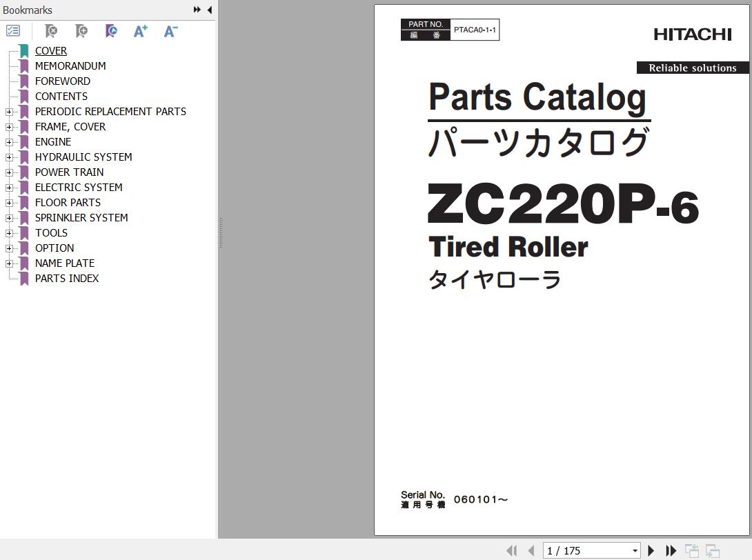Click the TOOLS bookmark ribbon icon
This screenshot has width=752, height=560.
click(24, 233)
